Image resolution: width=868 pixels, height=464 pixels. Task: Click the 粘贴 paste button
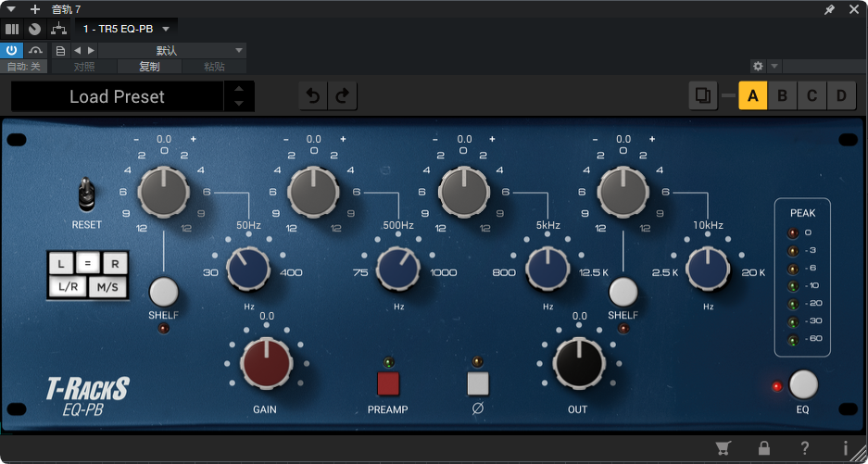[214, 67]
